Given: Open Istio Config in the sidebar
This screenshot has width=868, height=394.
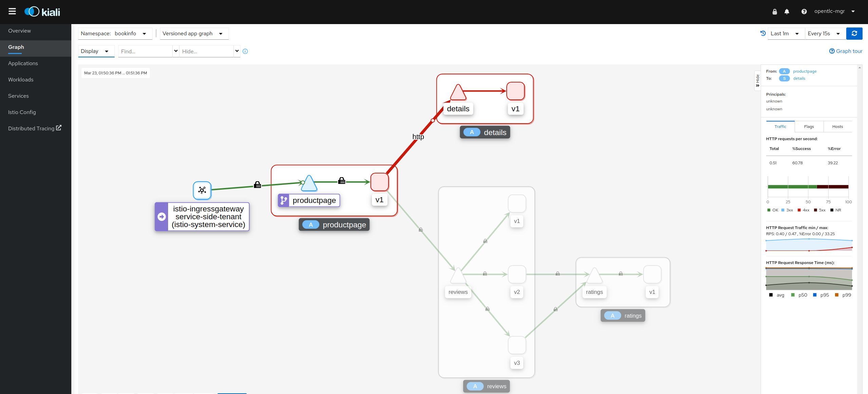Looking at the screenshot, I should pyautogui.click(x=36, y=112).
